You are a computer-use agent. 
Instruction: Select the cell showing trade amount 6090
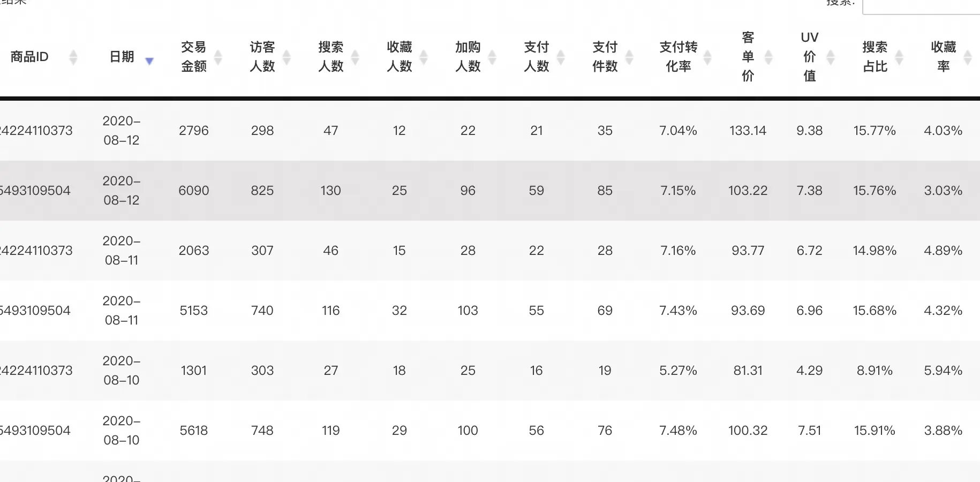(194, 191)
